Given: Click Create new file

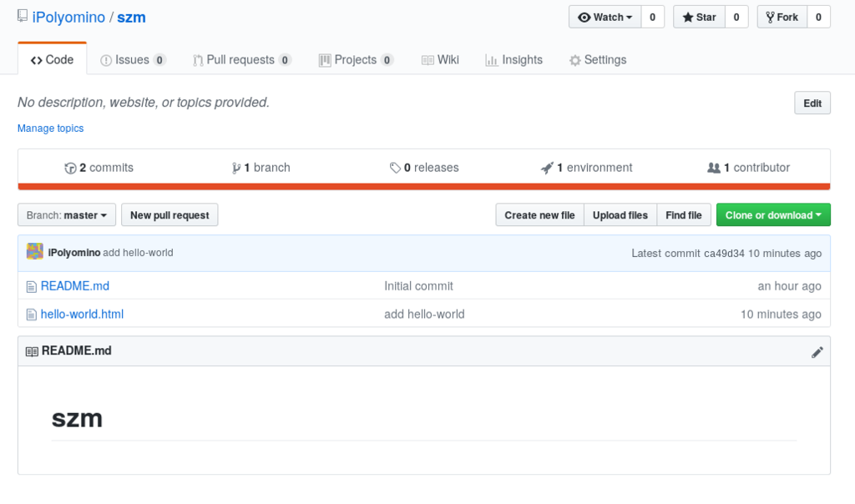Looking at the screenshot, I should (x=540, y=214).
